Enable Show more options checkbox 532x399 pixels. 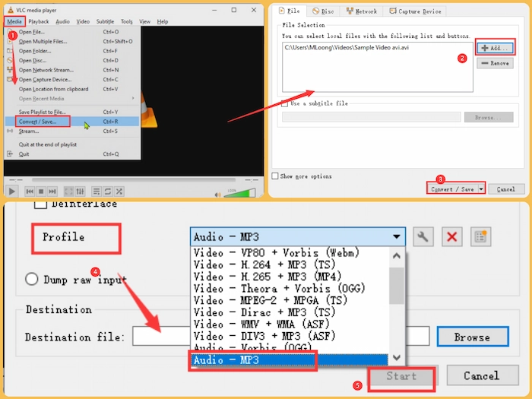[275, 176]
